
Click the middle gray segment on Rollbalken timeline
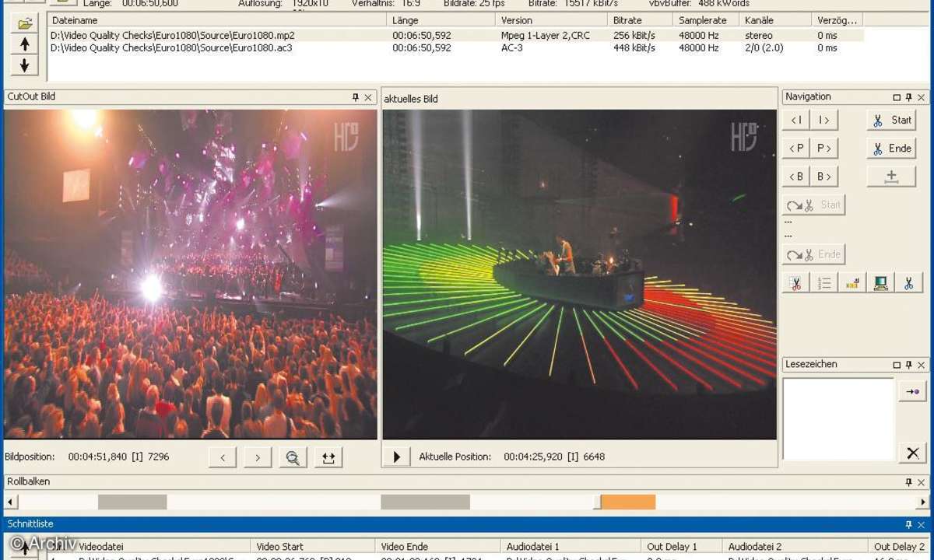pyautogui.click(x=425, y=502)
